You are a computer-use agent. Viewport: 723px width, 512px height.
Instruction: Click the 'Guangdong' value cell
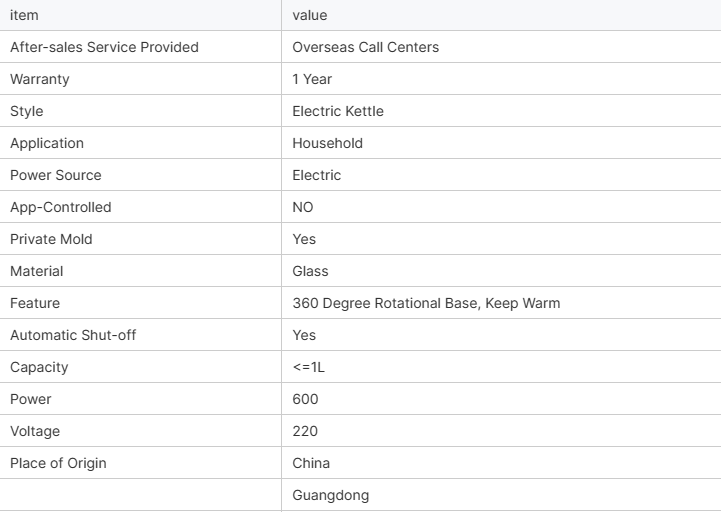click(501, 495)
